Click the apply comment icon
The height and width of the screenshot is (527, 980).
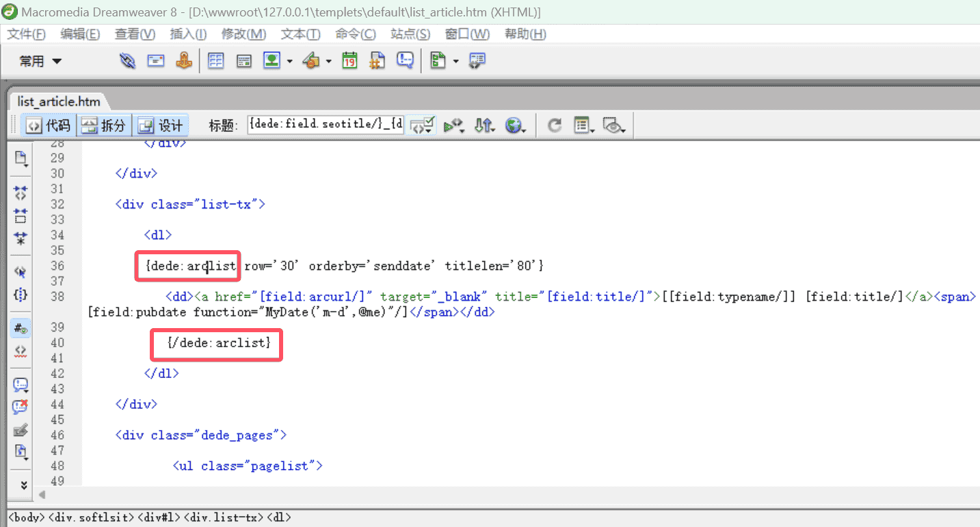[21, 384]
